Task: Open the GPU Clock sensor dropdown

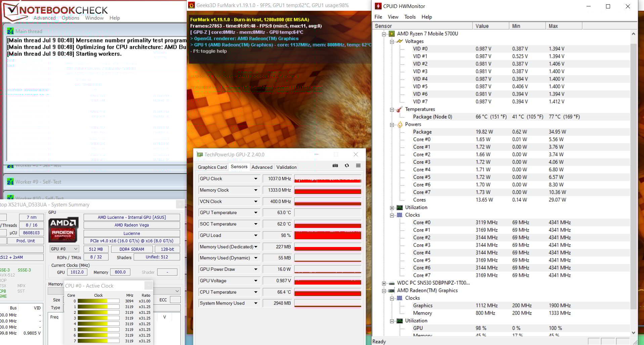Action: [256, 179]
